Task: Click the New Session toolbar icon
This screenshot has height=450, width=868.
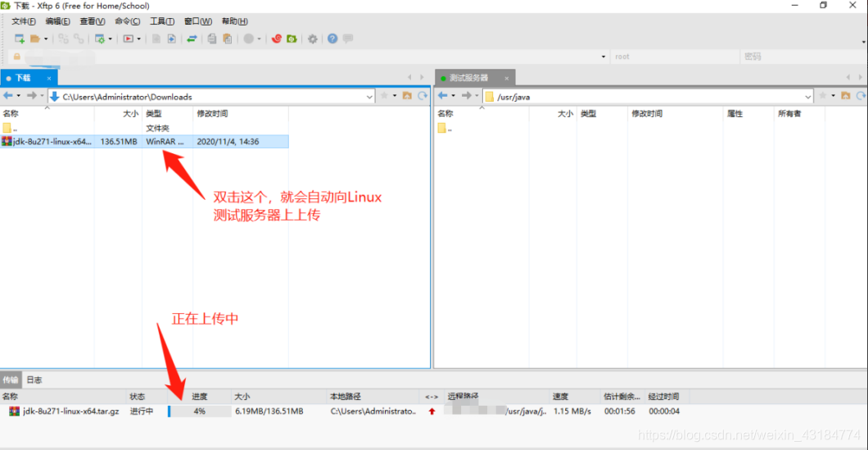Action: (x=20, y=39)
